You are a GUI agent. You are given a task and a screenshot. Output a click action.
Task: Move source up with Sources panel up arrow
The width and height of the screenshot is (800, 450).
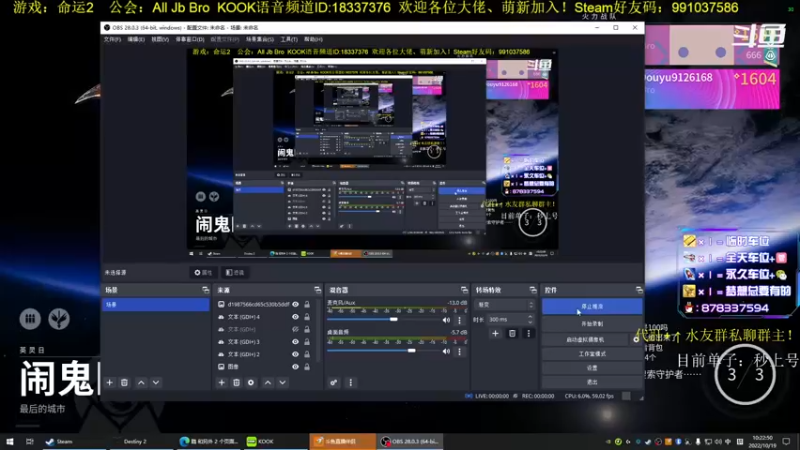(x=268, y=382)
